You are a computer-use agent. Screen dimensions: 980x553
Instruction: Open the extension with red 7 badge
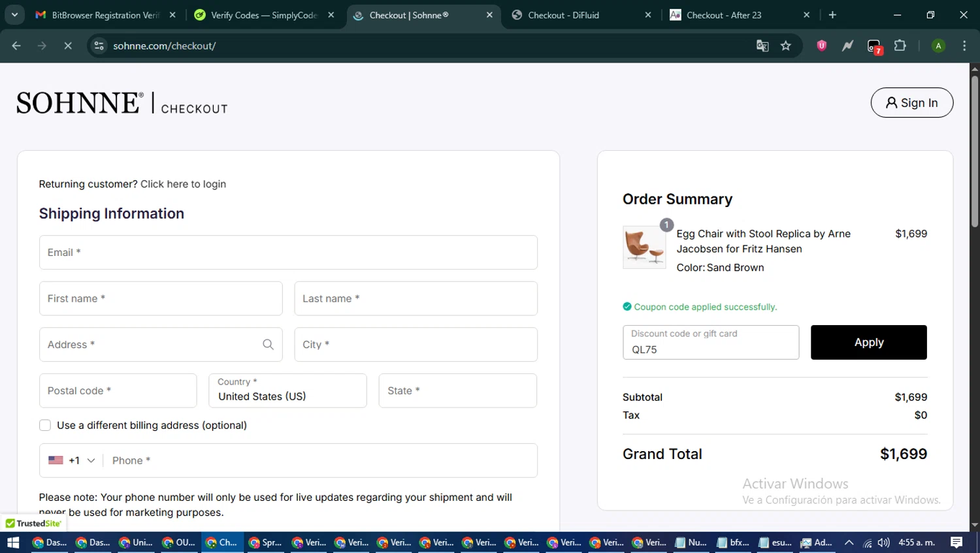click(x=874, y=46)
